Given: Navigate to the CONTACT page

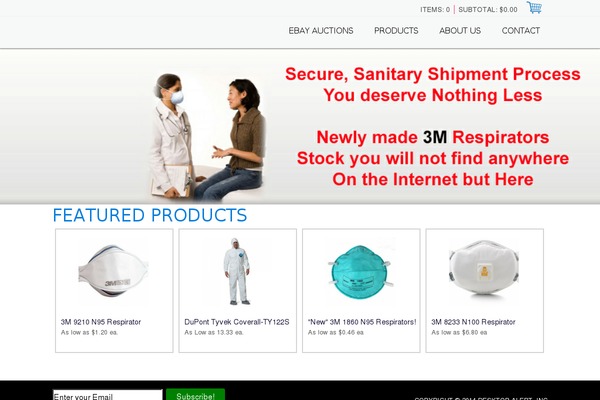Looking at the screenshot, I should [x=521, y=31].
